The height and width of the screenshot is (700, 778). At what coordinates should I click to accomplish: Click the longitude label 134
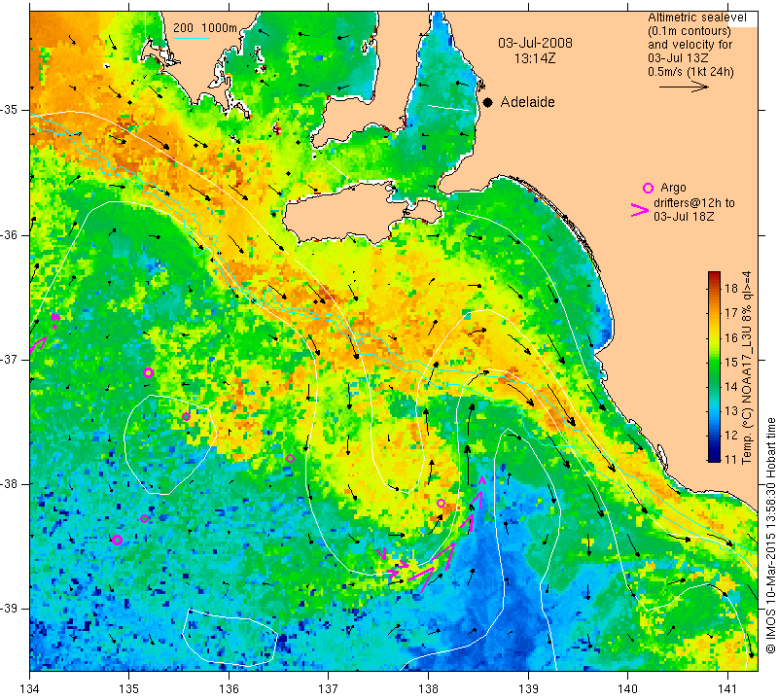(x=30, y=688)
